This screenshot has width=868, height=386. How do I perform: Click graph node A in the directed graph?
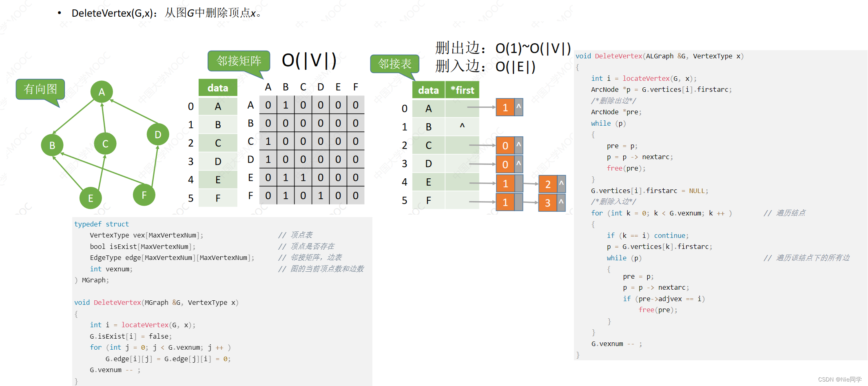coord(102,92)
